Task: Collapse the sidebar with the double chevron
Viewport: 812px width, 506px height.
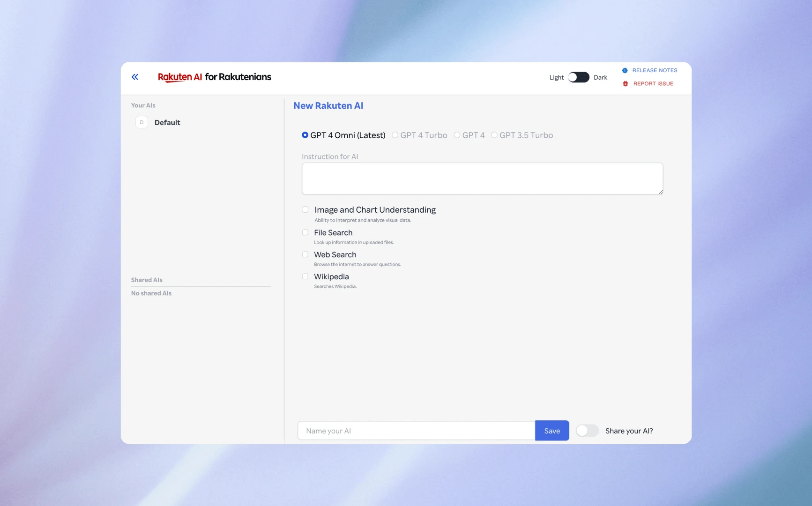Action: coord(135,76)
